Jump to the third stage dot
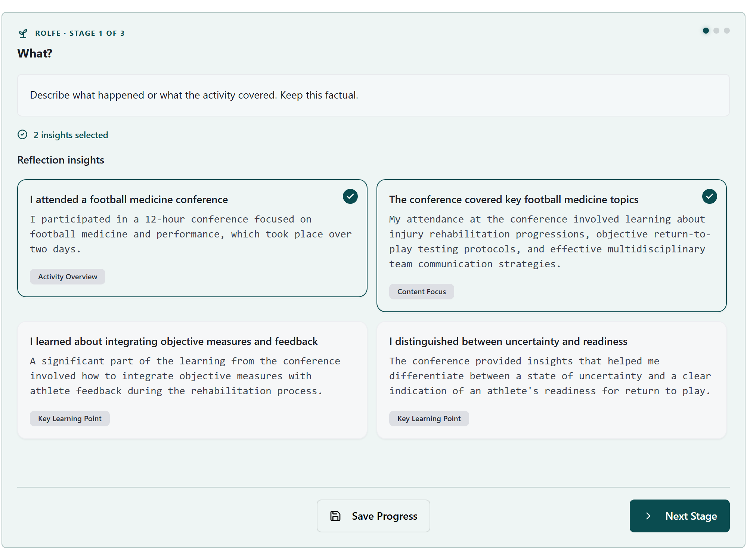 point(727,31)
